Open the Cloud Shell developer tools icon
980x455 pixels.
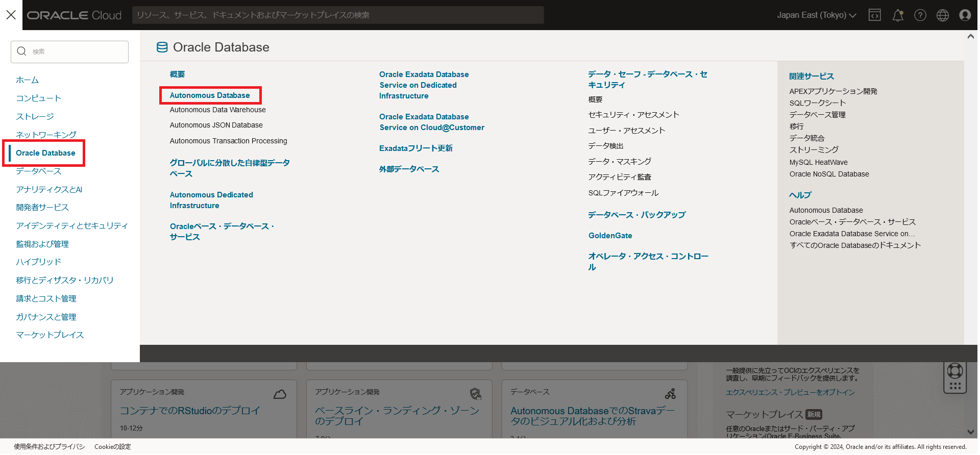tap(875, 15)
